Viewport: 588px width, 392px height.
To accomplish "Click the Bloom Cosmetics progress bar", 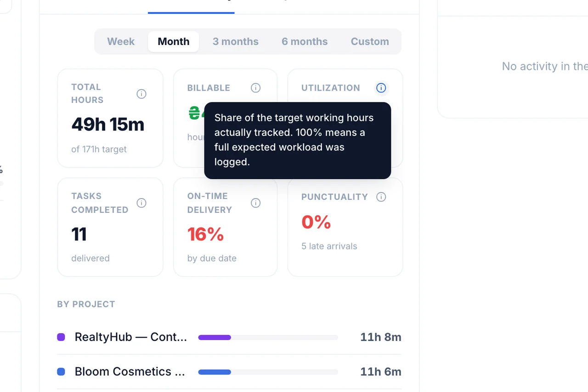I will point(268,372).
